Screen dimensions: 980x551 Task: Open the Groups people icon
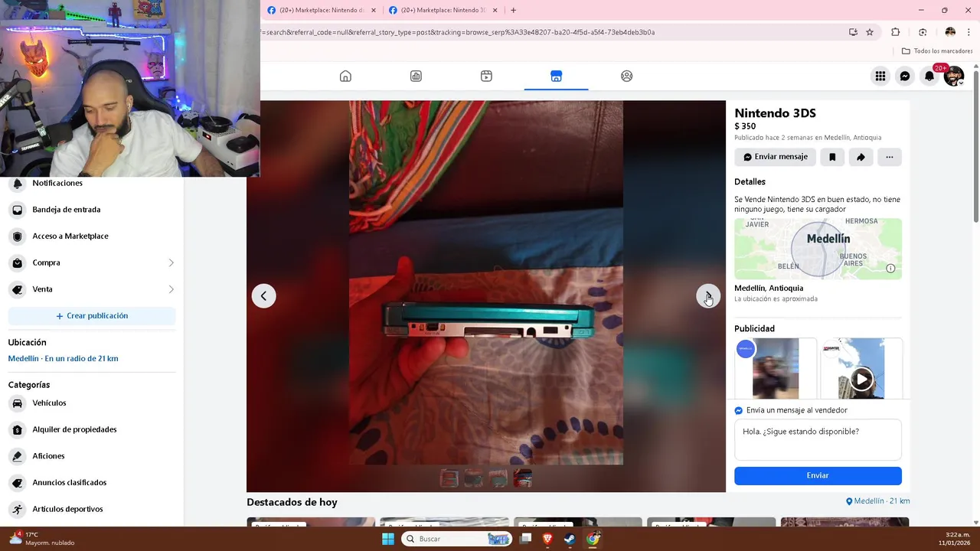coord(627,76)
